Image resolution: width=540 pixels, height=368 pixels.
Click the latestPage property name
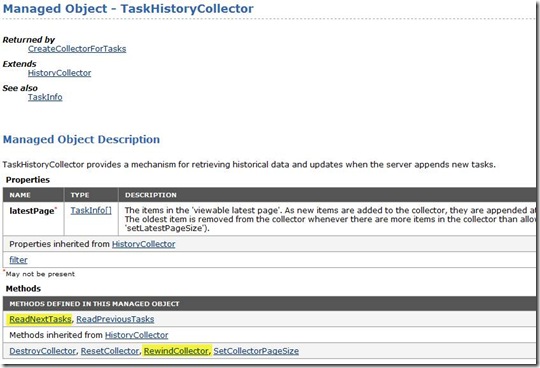click(32, 211)
